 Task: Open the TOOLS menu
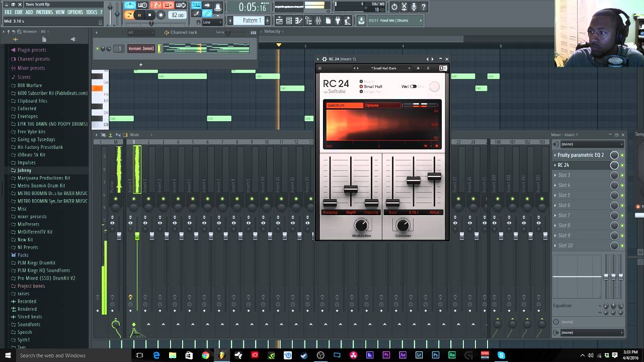92,12
